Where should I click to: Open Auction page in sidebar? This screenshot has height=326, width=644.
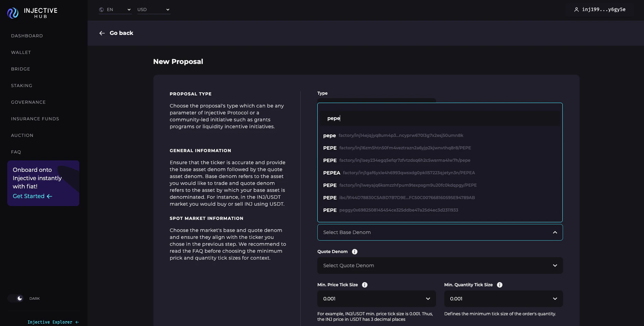point(22,136)
